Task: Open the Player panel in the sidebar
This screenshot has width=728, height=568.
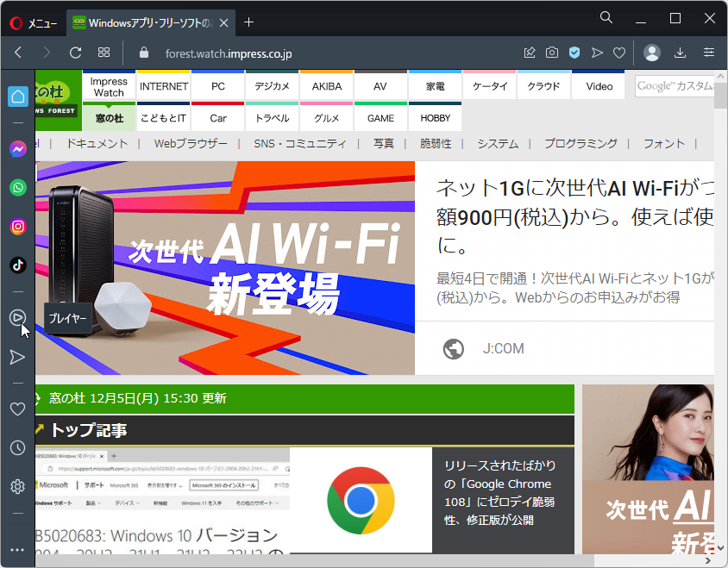Action: pos(17,317)
